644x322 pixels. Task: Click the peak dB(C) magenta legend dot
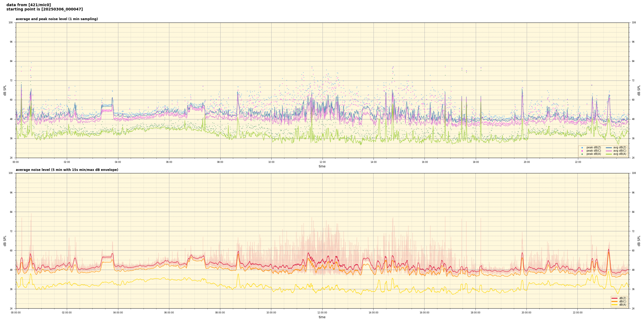point(582,151)
